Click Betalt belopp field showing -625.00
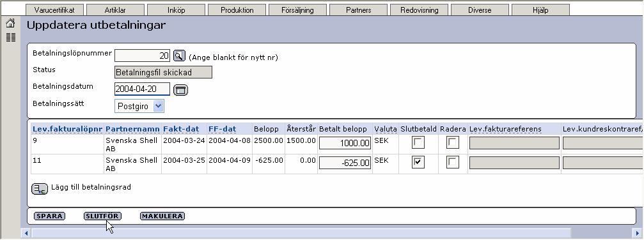Image resolution: width=644 pixels, height=240 pixels. click(x=345, y=163)
